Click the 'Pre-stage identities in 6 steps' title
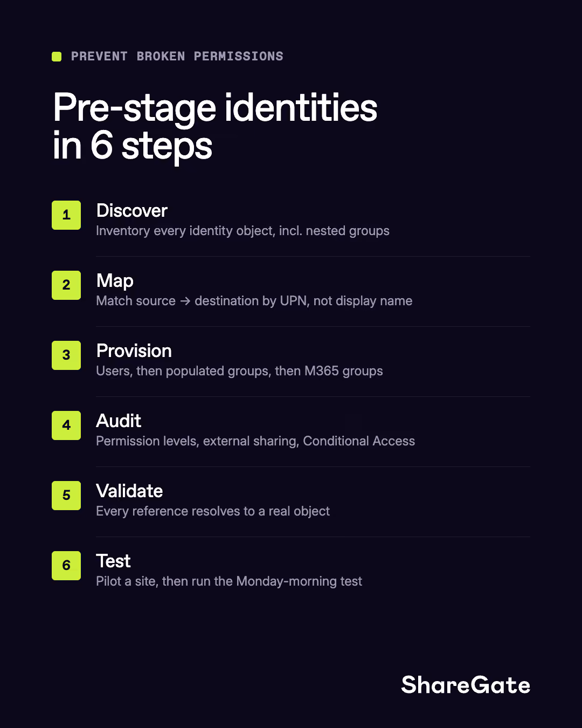Viewport: 582px width, 728px height. 214,126
